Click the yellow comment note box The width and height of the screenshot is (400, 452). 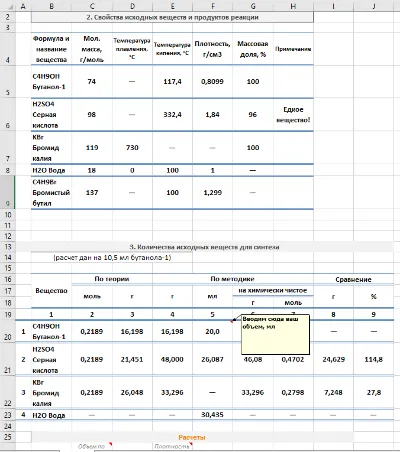click(275, 334)
